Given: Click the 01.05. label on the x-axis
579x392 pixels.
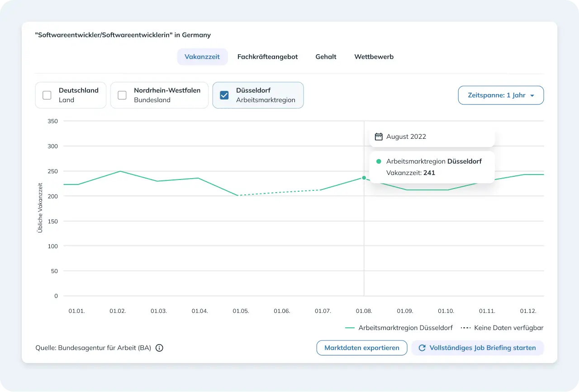Looking at the screenshot, I should click(241, 311).
